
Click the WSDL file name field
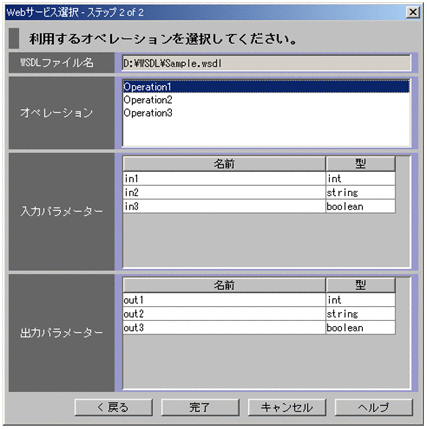(266, 63)
